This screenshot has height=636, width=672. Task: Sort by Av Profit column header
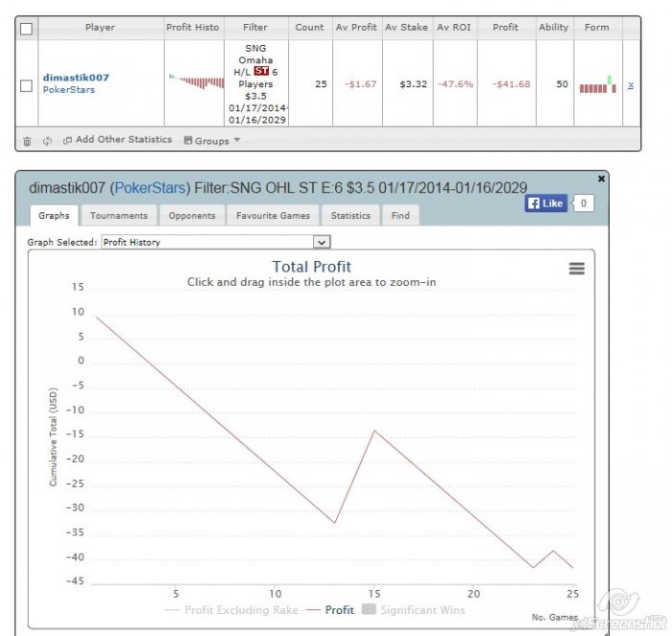click(x=356, y=28)
